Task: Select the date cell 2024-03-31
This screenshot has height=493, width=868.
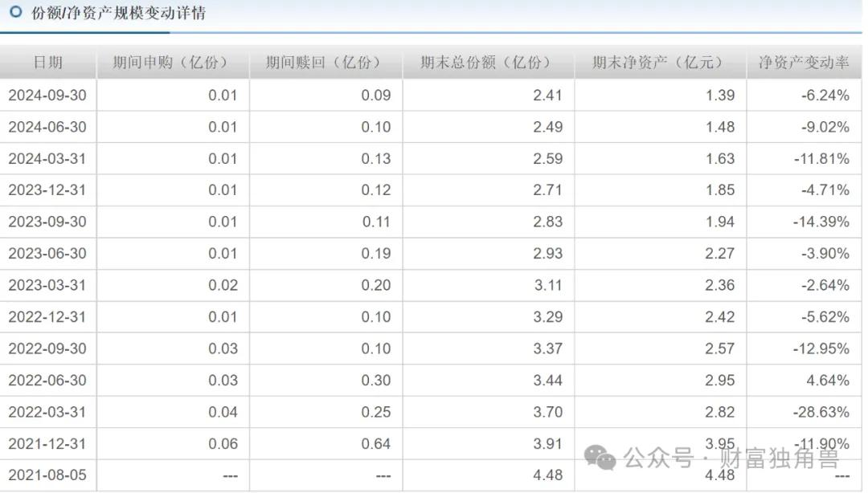Action: click(x=47, y=159)
